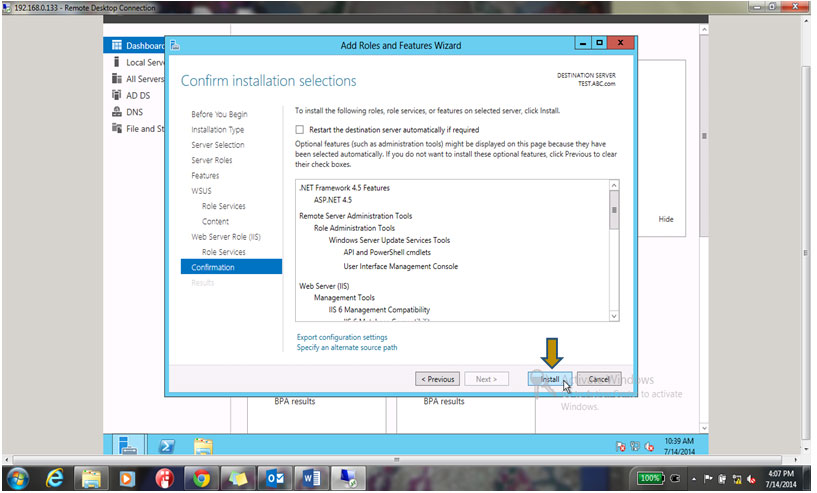
Task: Open Windows Media Player on host taskbar
Action: click(x=127, y=478)
